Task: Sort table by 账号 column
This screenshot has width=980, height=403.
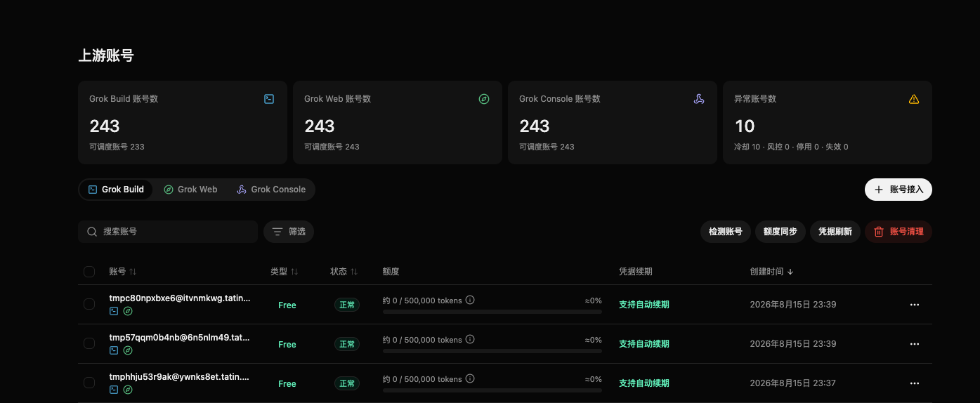Action: tap(123, 272)
